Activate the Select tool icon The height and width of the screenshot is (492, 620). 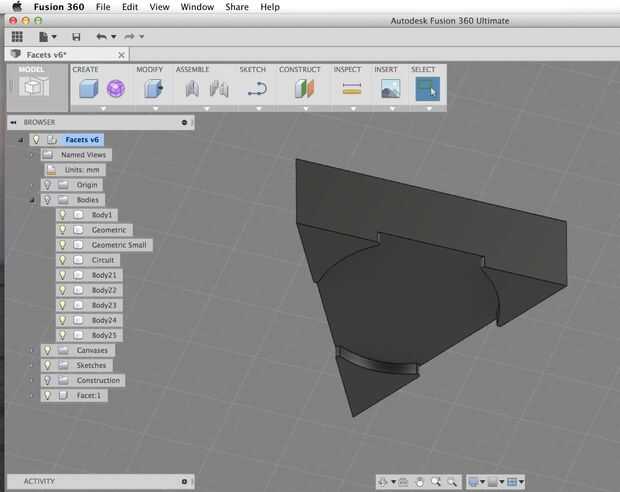pos(427,89)
